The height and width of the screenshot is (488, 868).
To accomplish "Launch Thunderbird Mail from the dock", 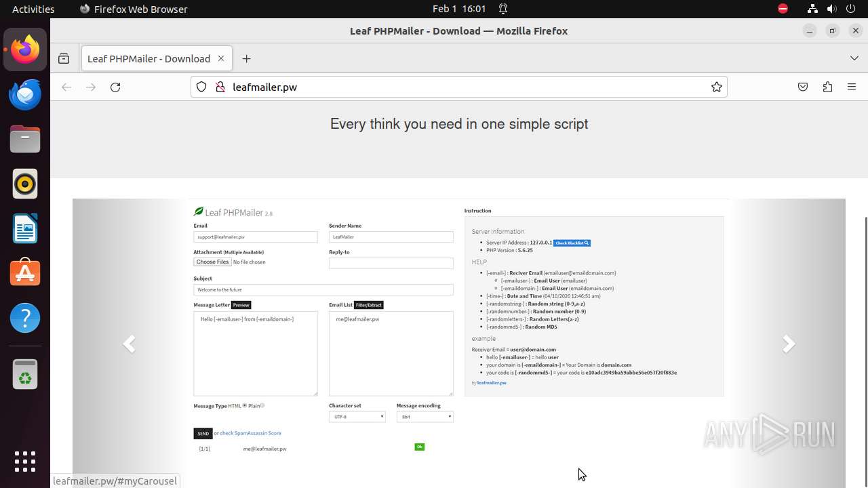I will tap(25, 94).
